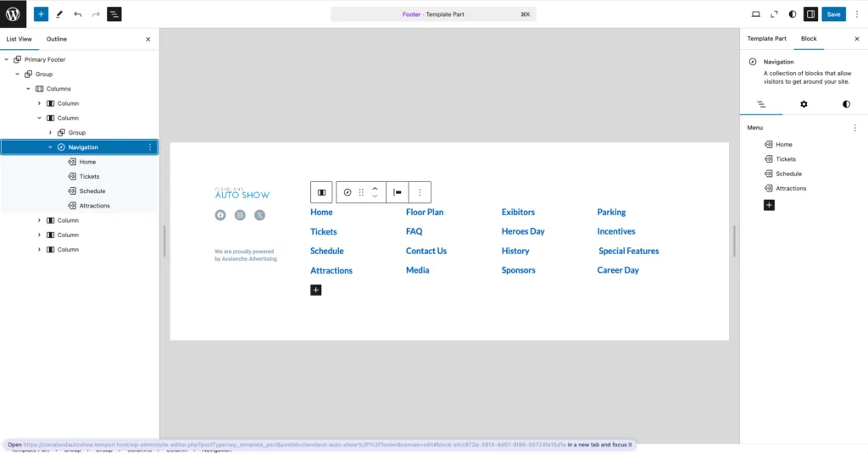The height and width of the screenshot is (454, 868).
Task: Click the Footer Template Part command bar
Action: [433, 14]
